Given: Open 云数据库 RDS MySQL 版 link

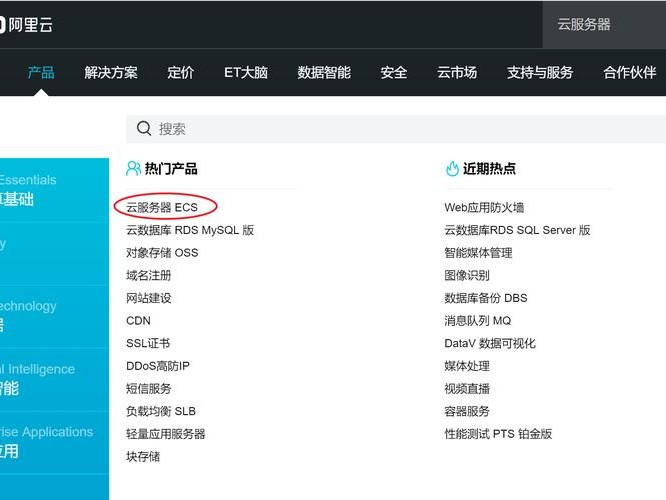Looking at the screenshot, I should tap(190, 230).
